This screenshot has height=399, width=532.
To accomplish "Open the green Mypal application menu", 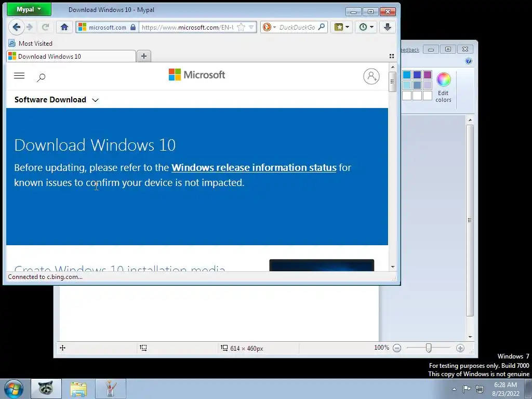I will pos(29,9).
